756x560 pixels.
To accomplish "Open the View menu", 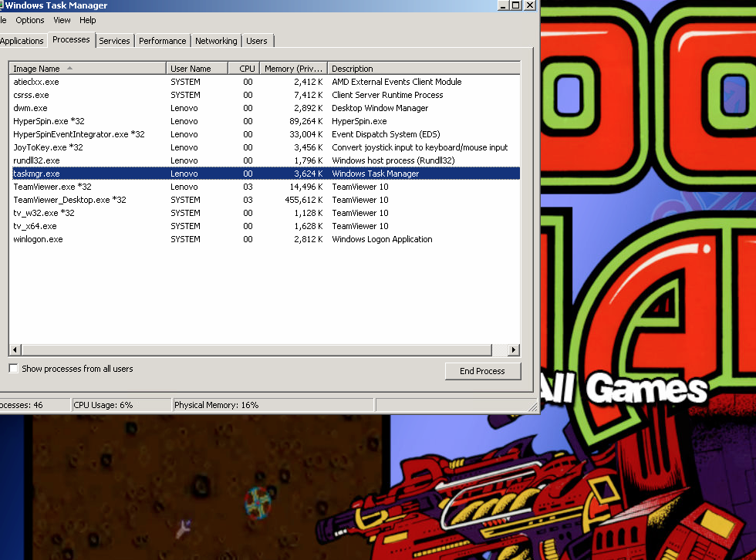I will point(62,20).
